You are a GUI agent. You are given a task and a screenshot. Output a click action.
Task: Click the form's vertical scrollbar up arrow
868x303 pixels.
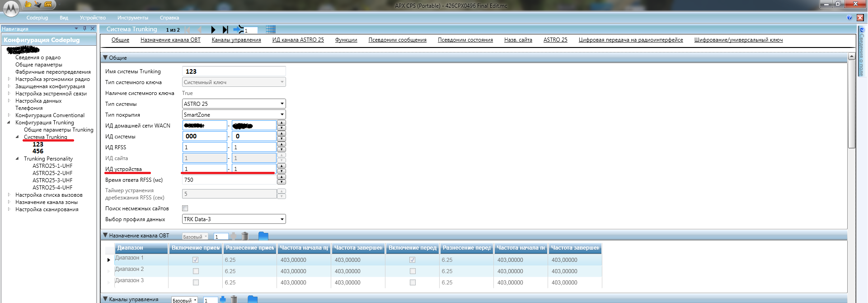[x=852, y=57]
